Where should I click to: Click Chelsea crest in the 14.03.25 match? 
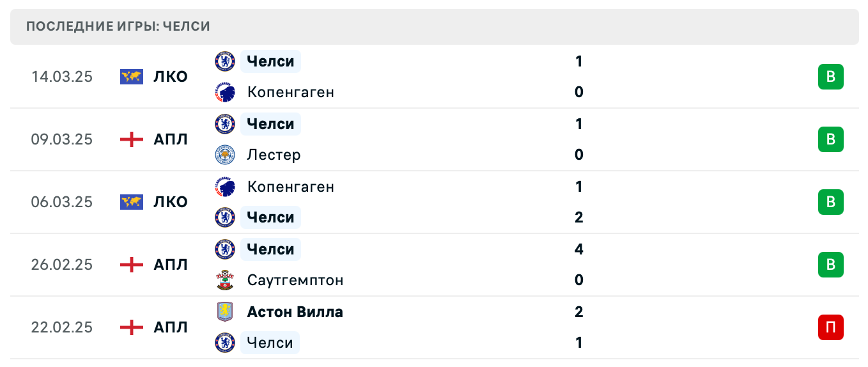225,61
